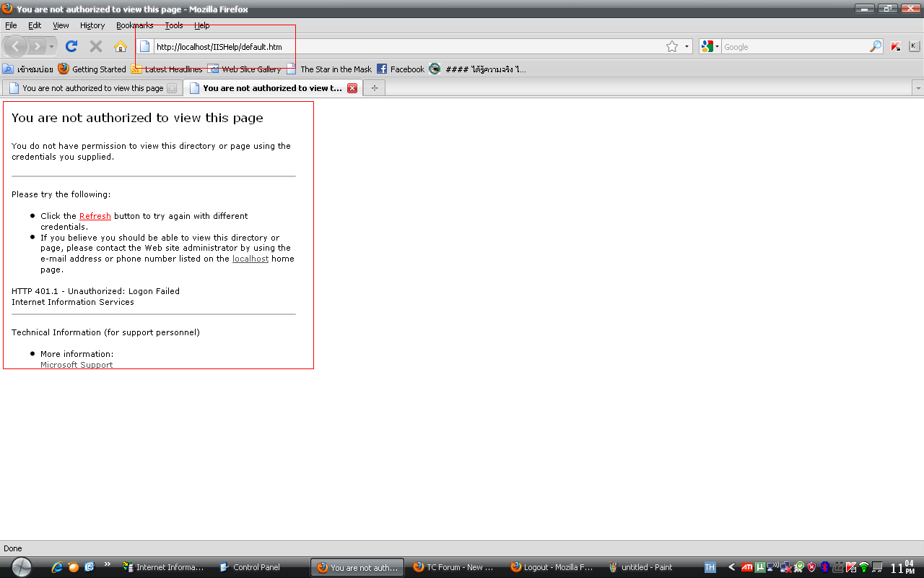924x578 pixels.
Task: Bookmark this page using the star icon
Action: (672, 47)
